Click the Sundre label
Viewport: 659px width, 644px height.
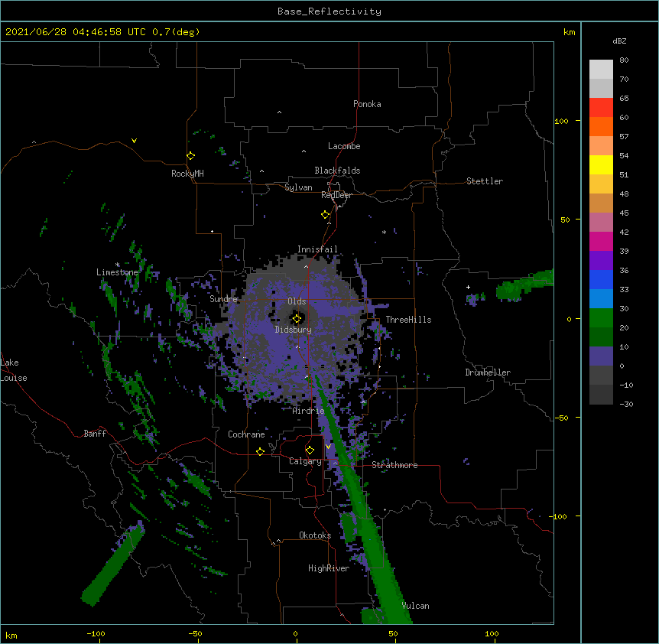coord(223,299)
